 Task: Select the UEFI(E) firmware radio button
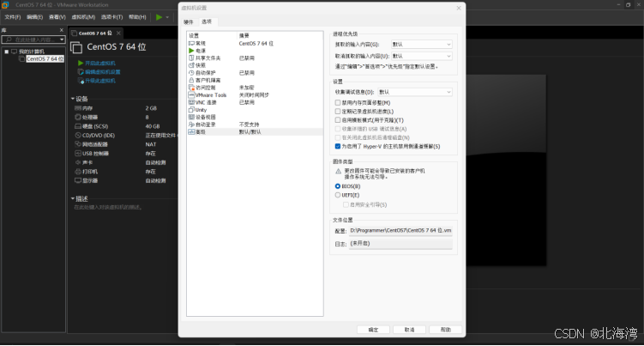[338, 195]
